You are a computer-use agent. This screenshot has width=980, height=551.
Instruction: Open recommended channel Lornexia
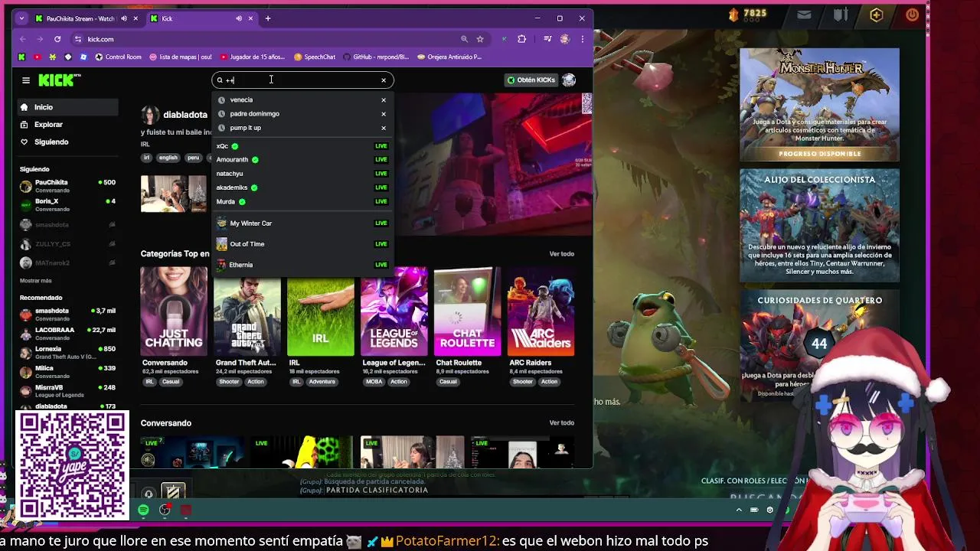[67, 353]
